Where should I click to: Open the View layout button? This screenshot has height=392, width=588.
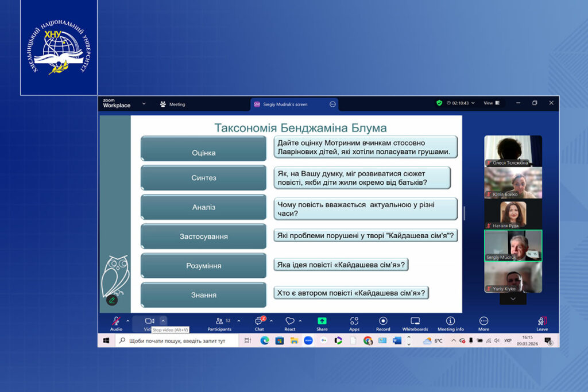tap(491, 103)
